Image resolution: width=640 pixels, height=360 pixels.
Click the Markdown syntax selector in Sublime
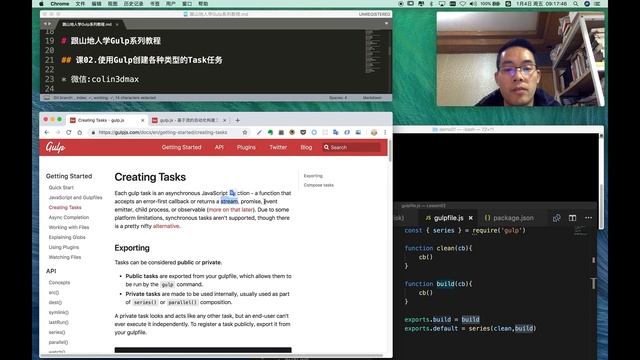[371, 98]
